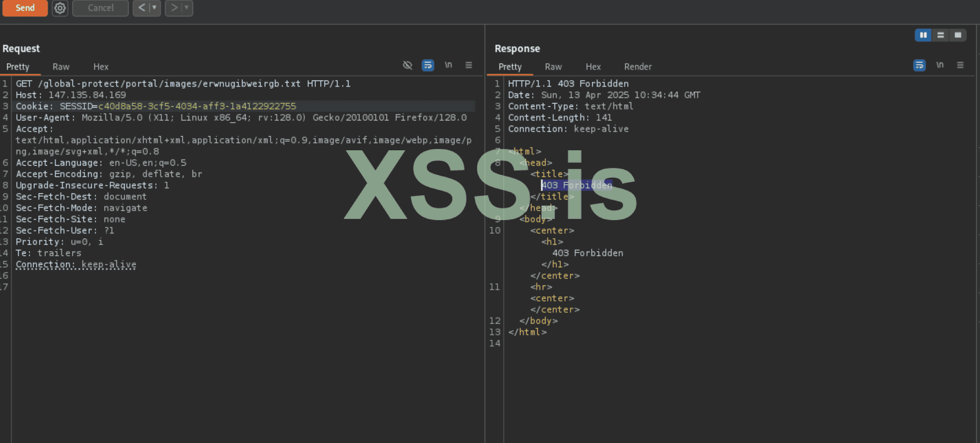Go back to previous request arrow
980x443 pixels.
click(142, 8)
